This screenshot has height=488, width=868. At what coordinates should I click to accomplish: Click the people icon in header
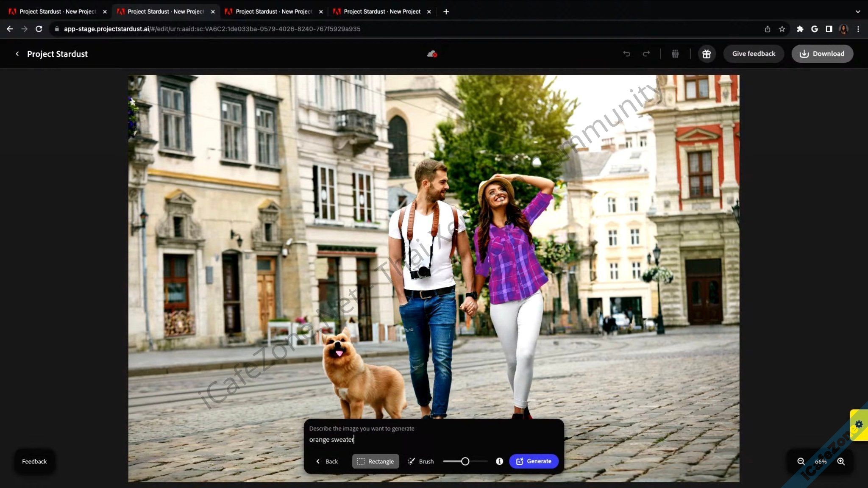pos(675,54)
